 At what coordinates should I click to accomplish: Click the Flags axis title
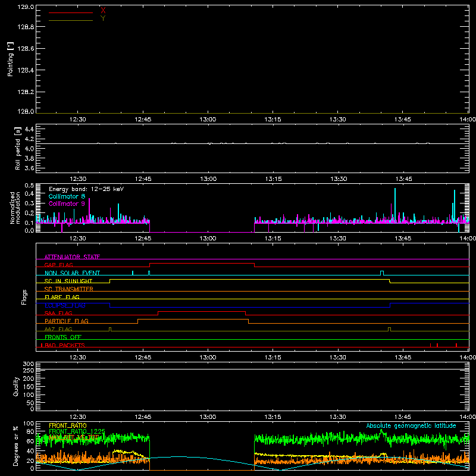24,297
